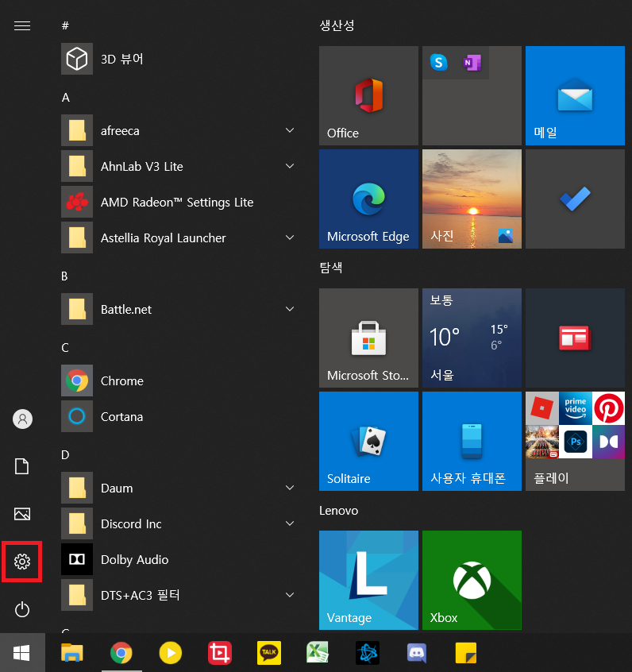Screen dimensions: 632x672
Task: Switch to Chrome on the taskbar
Action: click(x=121, y=653)
